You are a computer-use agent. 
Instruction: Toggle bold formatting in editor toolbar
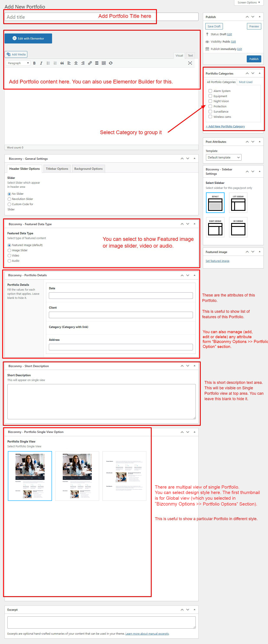pyautogui.click(x=35, y=63)
